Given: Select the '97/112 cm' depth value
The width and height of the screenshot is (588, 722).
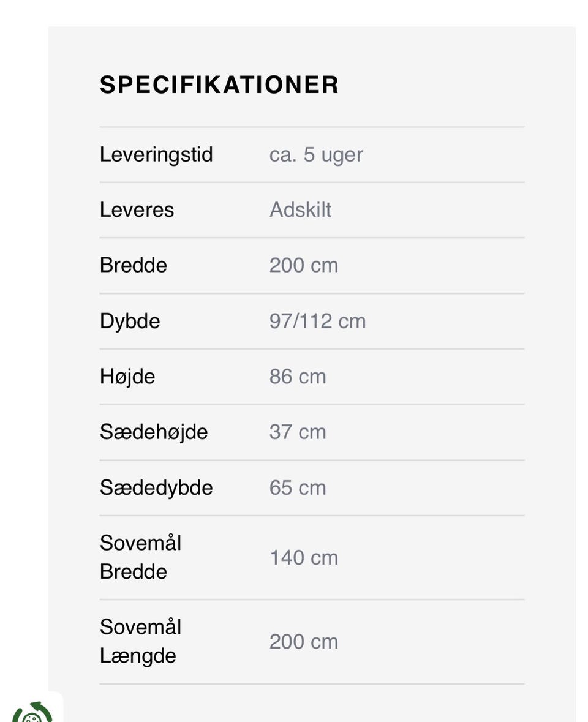Looking at the screenshot, I should 317,321.
